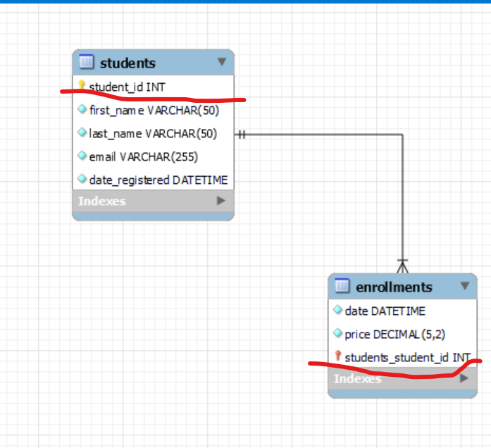Viewport: 491px width, 448px height.
Task: Select the email VARCHAR(255) column
Action: point(153,157)
